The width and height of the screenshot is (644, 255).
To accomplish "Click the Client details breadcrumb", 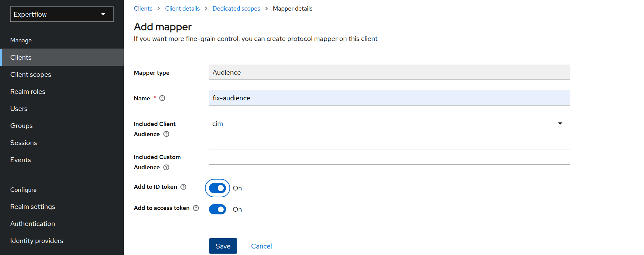I will click(x=182, y=9).
